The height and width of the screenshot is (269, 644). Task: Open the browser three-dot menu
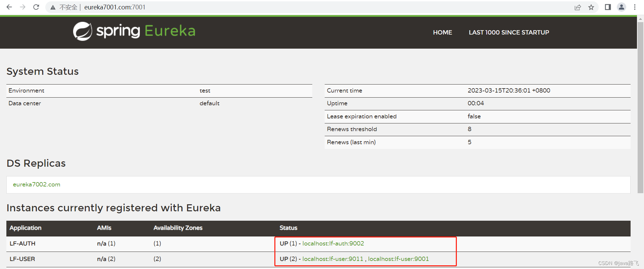pos(635,7)
